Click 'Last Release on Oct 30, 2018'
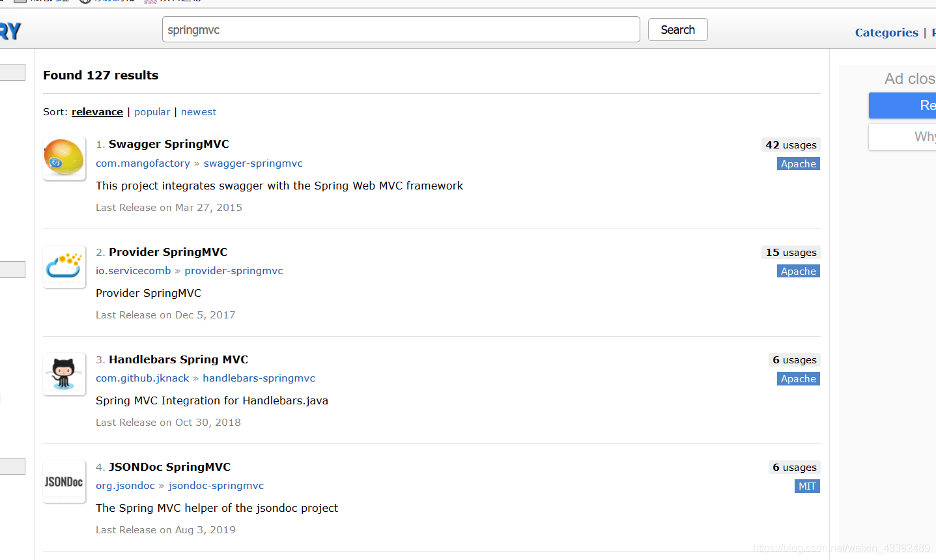936x560 pixels. pyautogui.click(x=168, y=423)
